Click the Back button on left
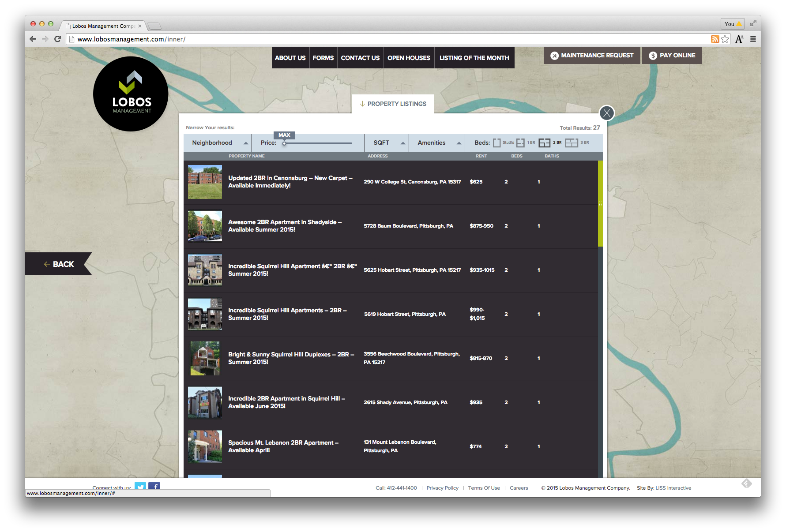 [x=58, y=264]
